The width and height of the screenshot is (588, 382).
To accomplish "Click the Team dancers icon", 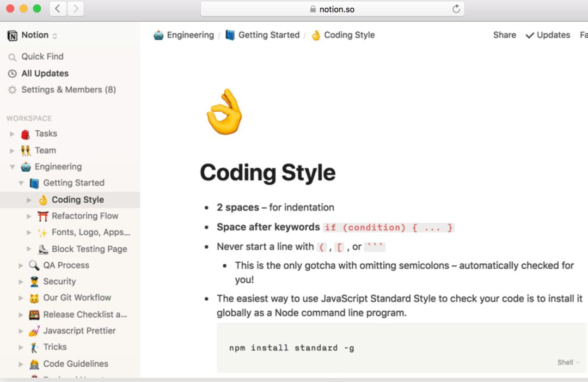I will [x=26, y=150].
